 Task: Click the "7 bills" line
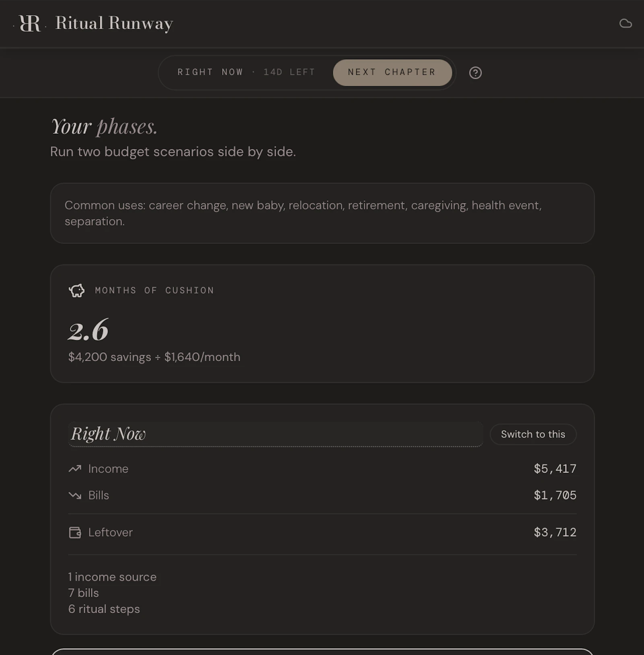click(83, 593)
